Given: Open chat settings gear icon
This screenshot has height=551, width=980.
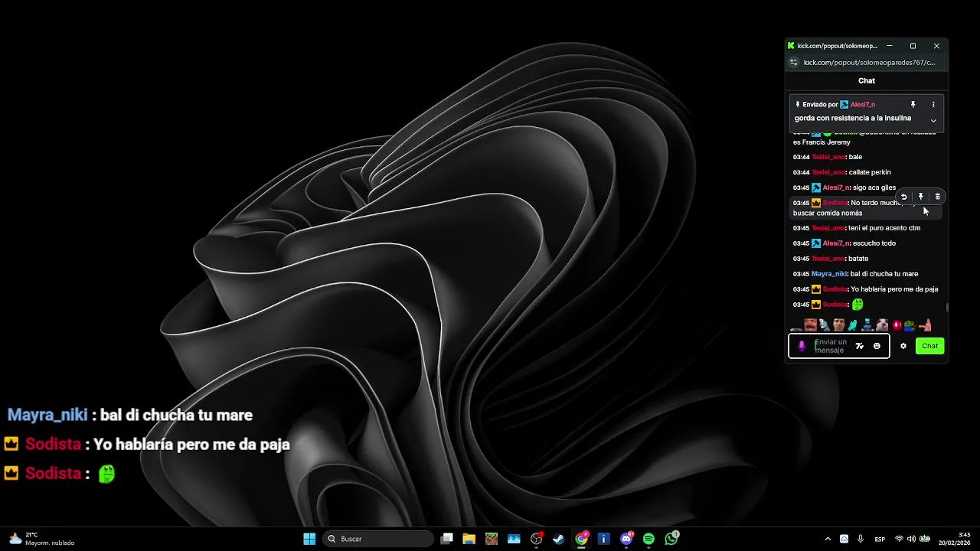Looking at the screenshot, I should (903, 346).
